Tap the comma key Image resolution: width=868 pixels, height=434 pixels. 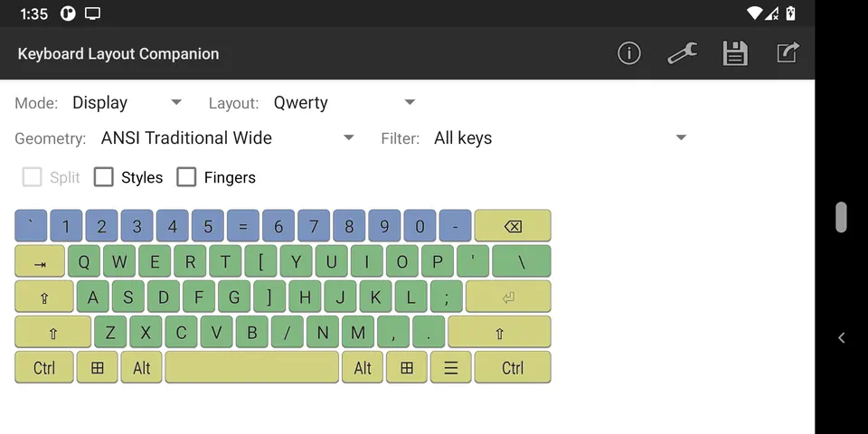click(393, 332)
